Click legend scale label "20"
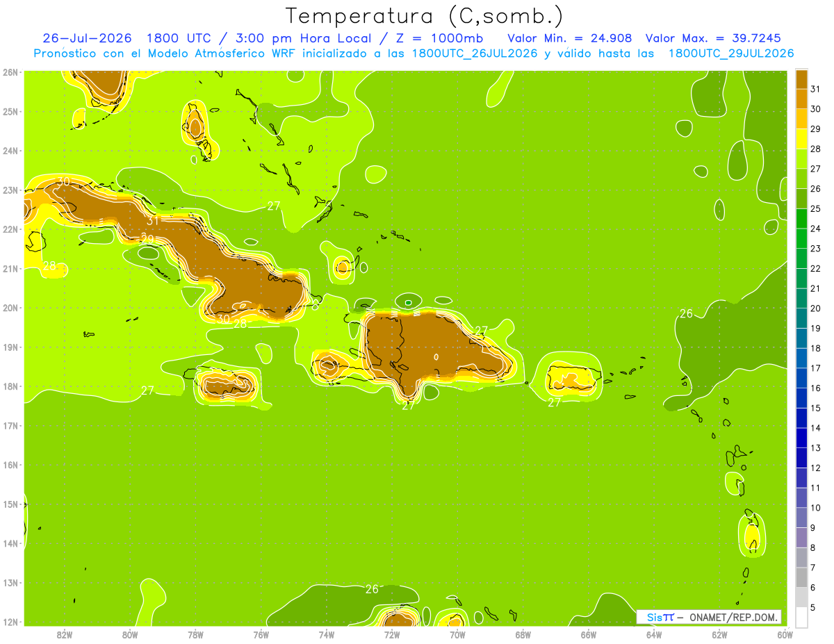 [815, 308]
